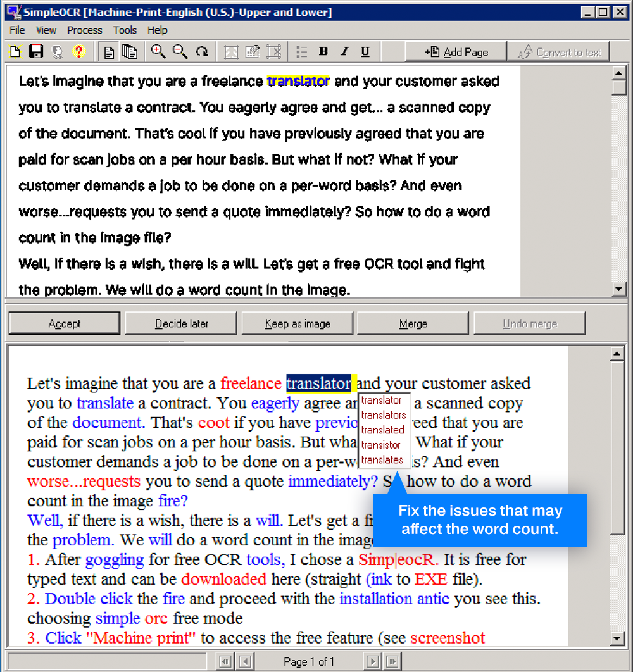
Task: Select "transistor" in the suggestion popup
Action: [382, 445]
